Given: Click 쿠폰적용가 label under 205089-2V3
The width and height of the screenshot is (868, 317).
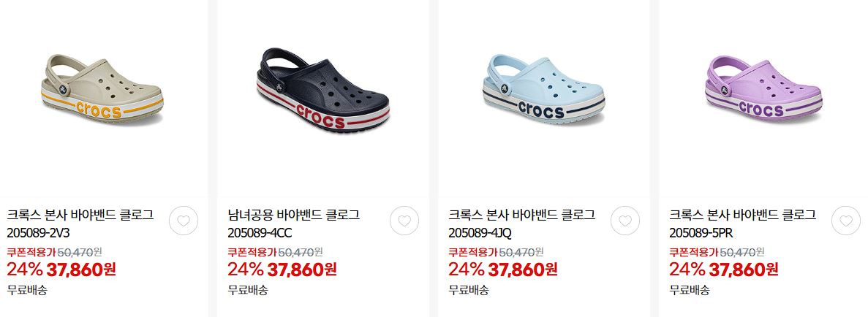Looking at the screenshot, I should coord(31,252).
